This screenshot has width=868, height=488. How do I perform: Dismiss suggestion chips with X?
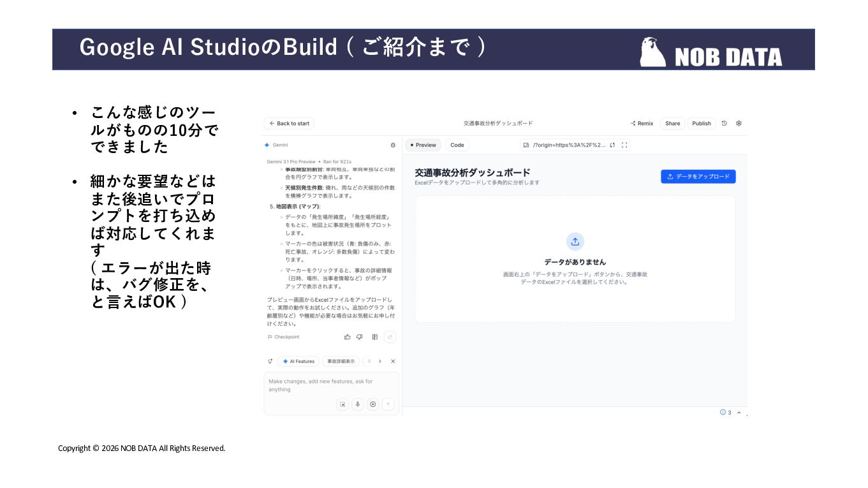[x=393, y=361]
